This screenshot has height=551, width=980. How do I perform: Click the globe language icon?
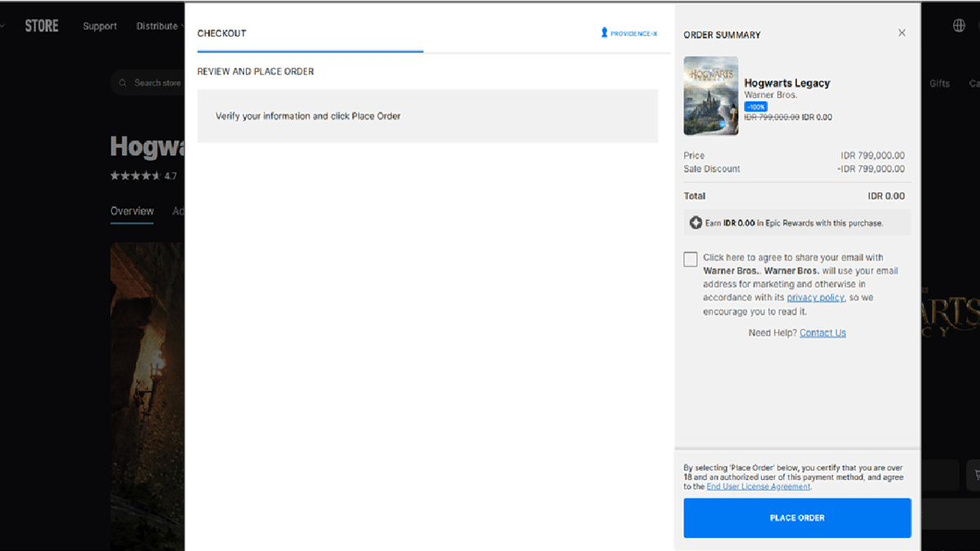[x=959, y=26]
